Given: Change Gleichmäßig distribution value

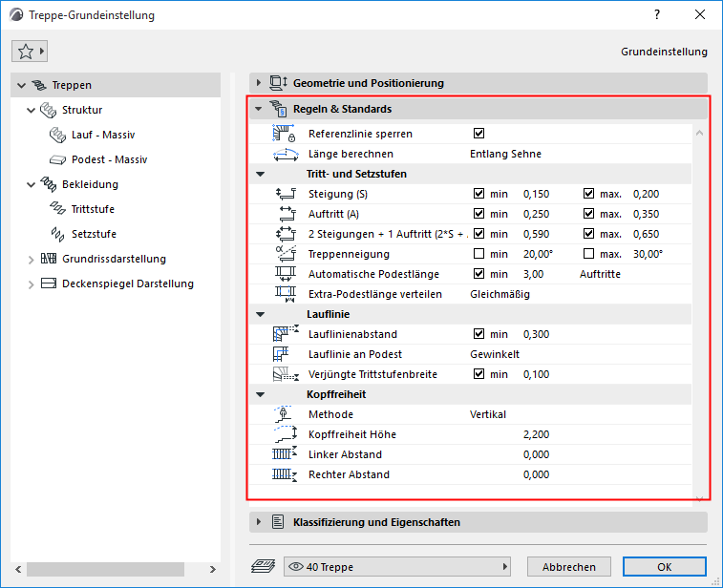Looking at the screenshot, I should 500,294.
